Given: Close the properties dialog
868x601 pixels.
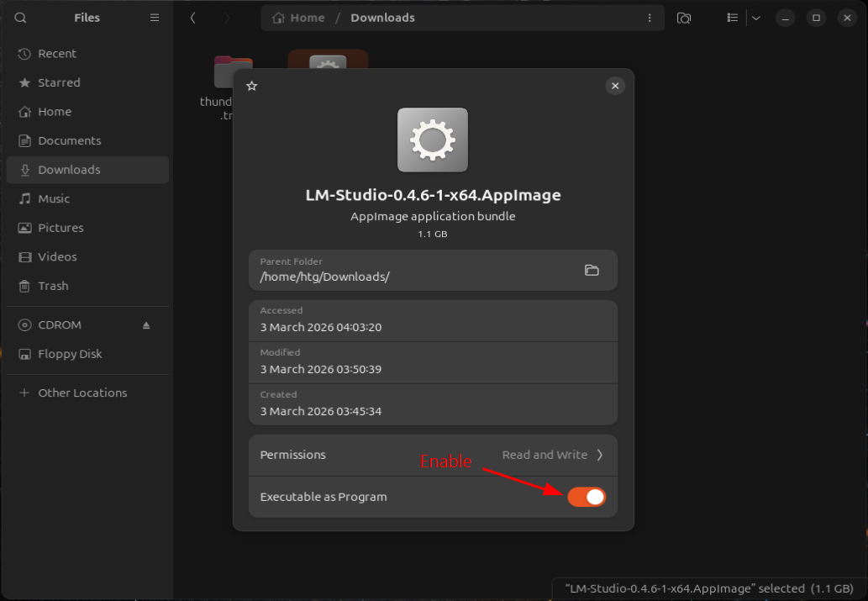Looking at the screenshot, I should pos(615,86).
